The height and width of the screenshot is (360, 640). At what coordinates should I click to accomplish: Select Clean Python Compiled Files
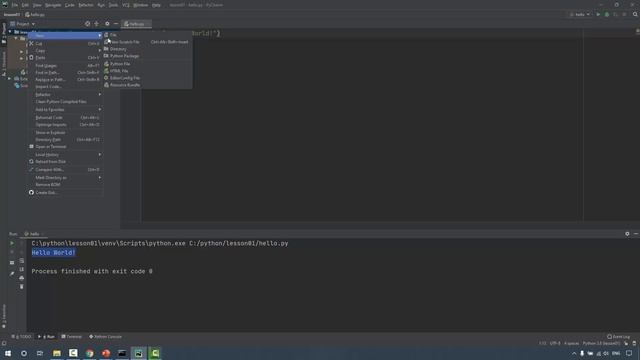pyautogui.click(x=65, y=102)
